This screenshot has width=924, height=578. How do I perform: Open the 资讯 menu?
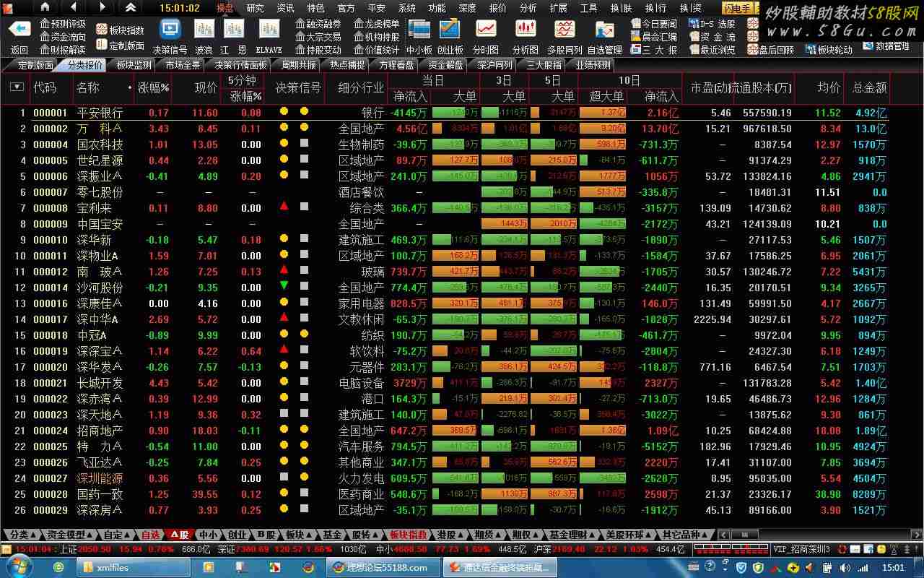click(285, 8)
